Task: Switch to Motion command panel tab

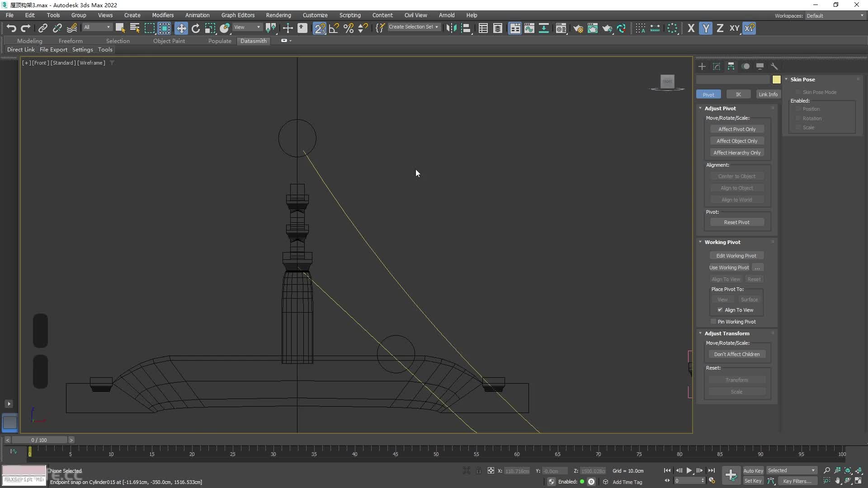Action: click(745, 66)
